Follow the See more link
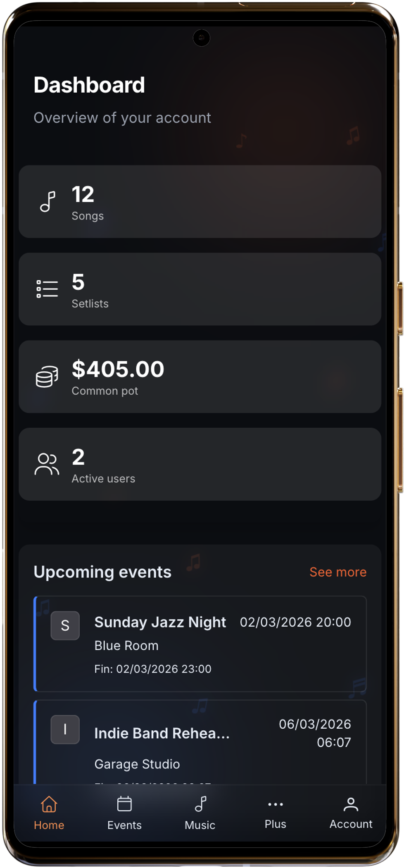This screenshot has width=404, height=868. 338,572
